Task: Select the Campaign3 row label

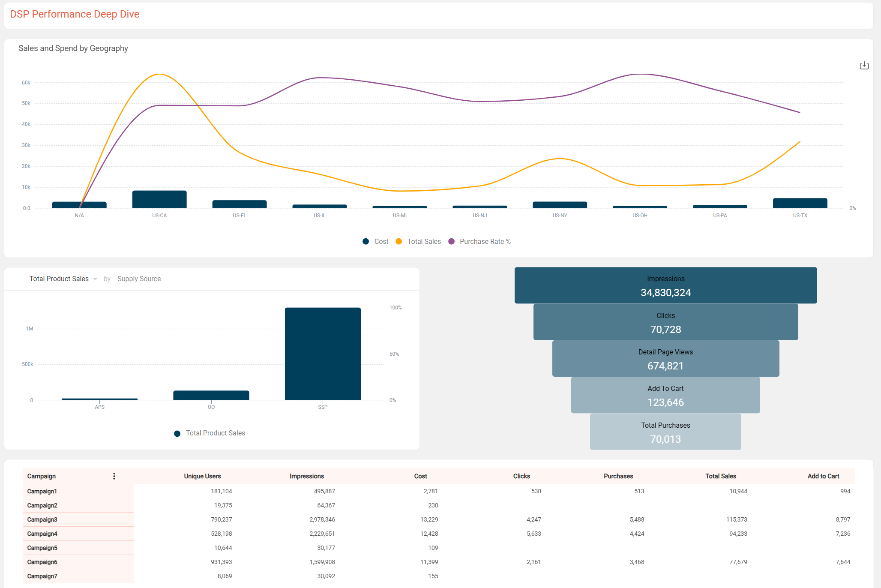Action: 42,519
